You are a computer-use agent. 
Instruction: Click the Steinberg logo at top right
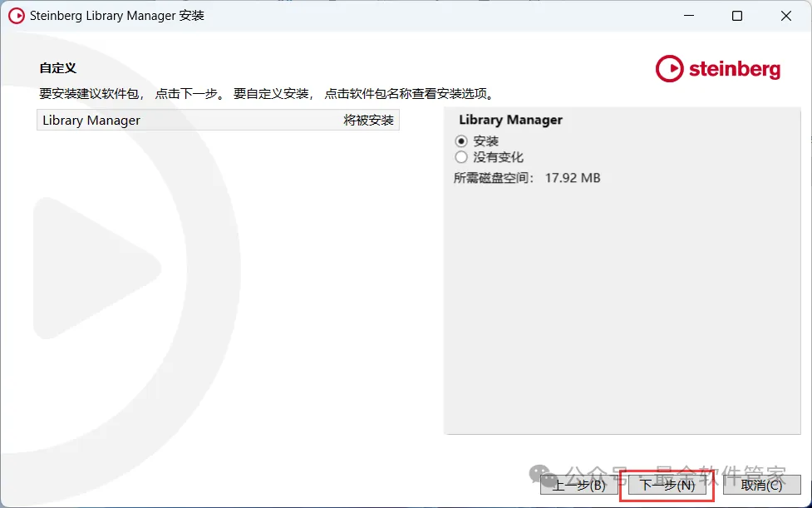coord(718,68)
